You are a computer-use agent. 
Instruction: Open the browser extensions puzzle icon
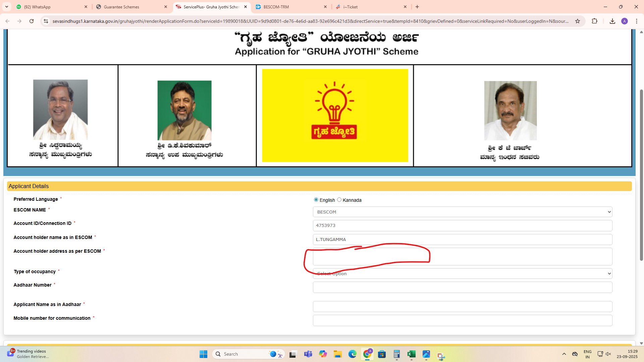coord(594,21)
